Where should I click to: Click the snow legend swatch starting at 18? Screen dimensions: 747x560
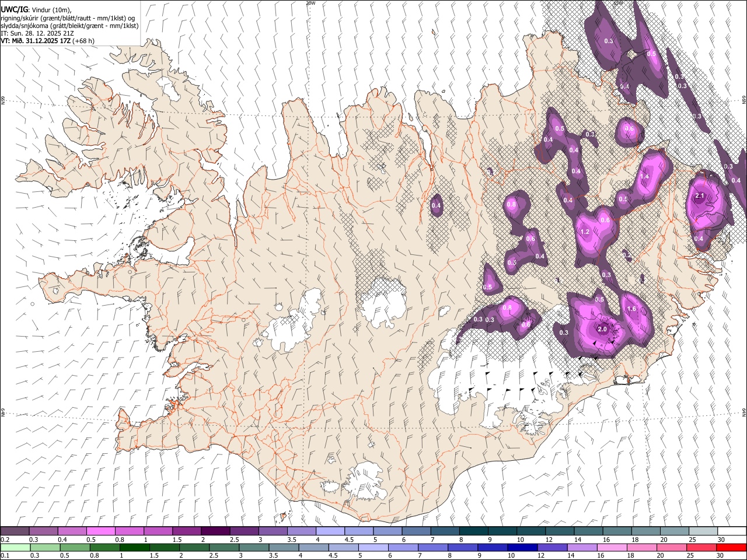[x=645, y=531]
